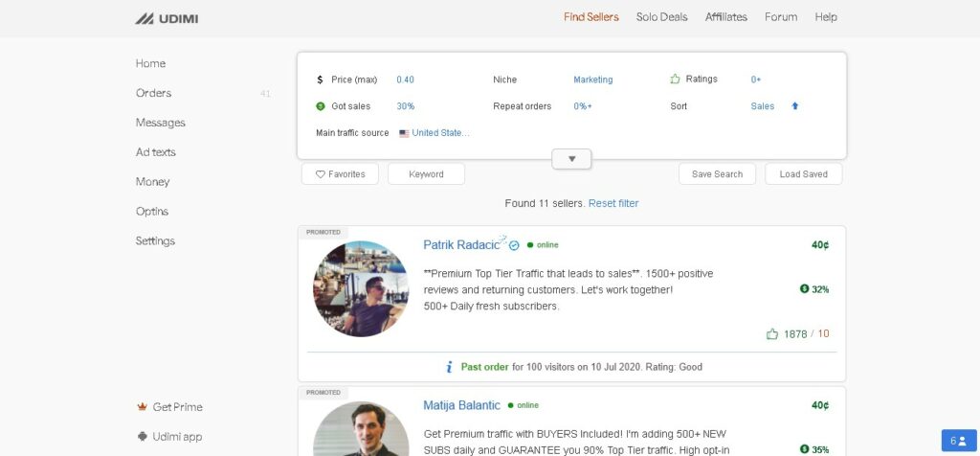Toggle sort direction arrow
This screenshot has width=980, height=456.
click(x=795, y=105)
